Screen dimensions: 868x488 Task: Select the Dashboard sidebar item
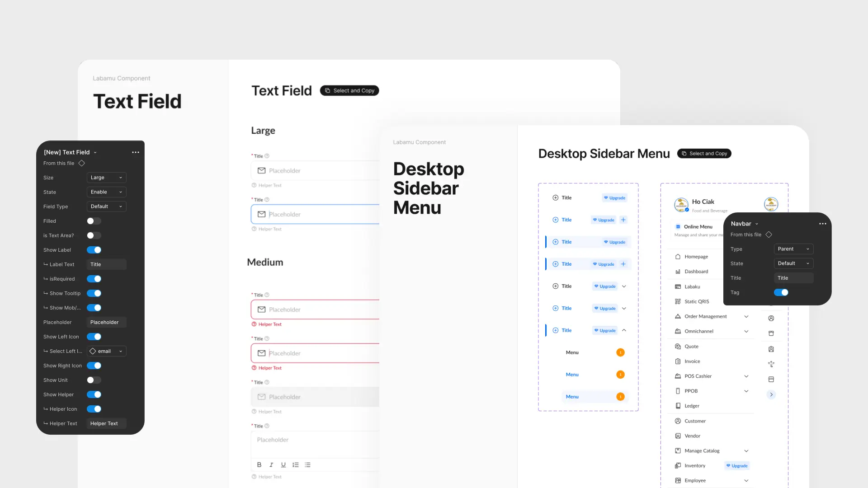click(x=696, y=272)
